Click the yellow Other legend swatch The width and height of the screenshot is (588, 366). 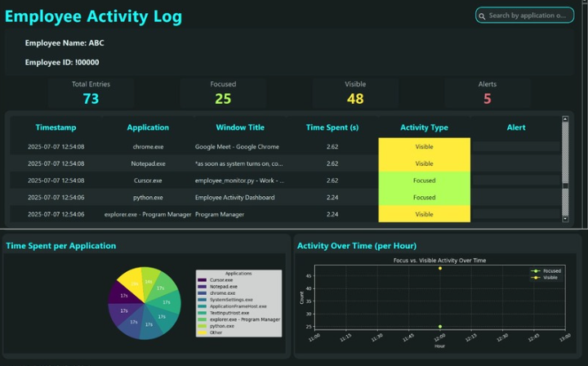[203, 333]
